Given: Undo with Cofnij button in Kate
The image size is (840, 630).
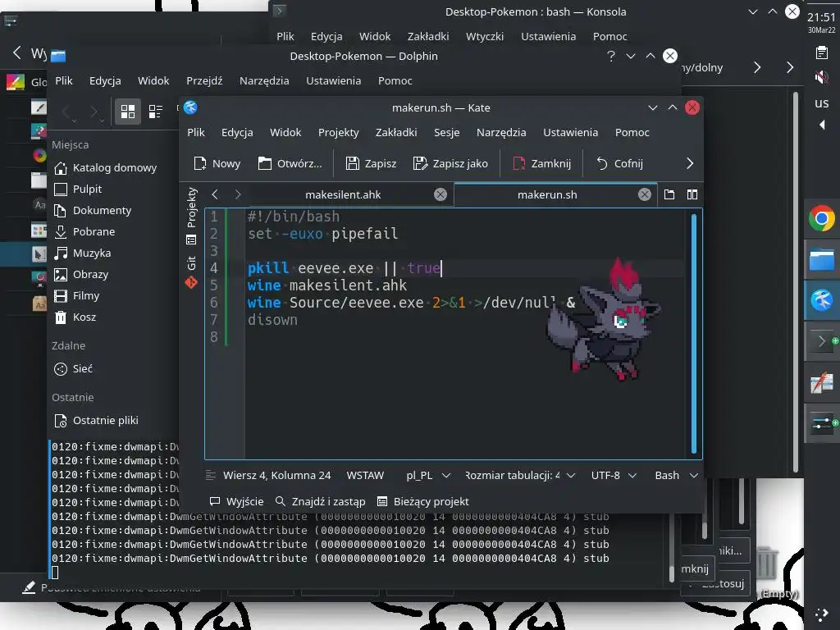Looking at the screenshot, I should (x=619, y=163).
